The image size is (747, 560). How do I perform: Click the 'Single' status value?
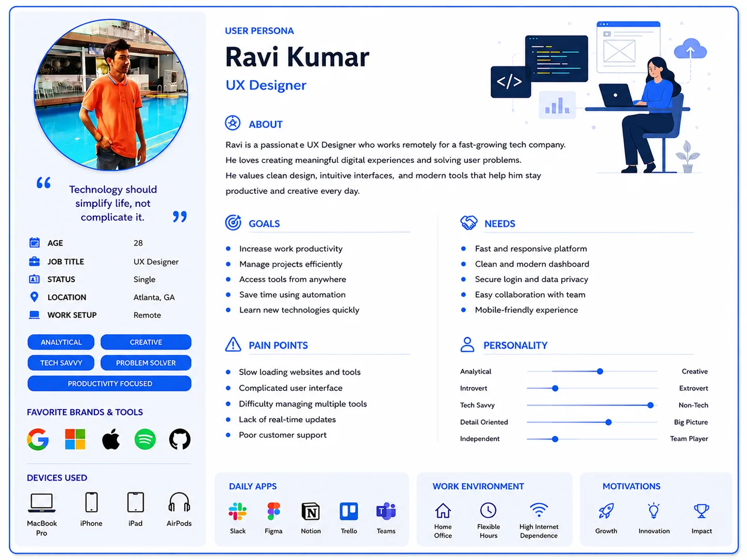pos(144,279)
